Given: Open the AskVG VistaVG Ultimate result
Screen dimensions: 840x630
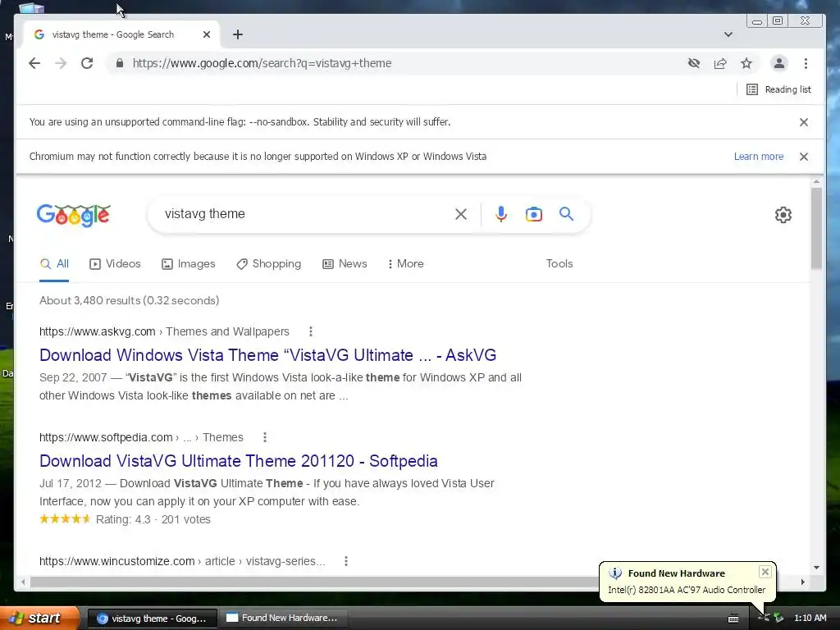Looking at the screenshot, I should [268, 355].
